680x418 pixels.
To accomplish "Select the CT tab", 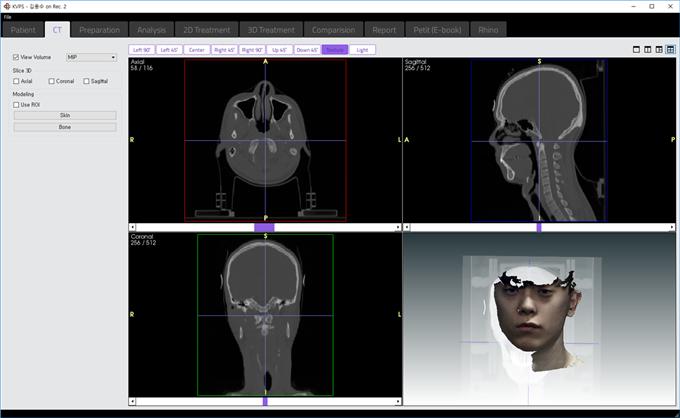I will tap(57, 29).
